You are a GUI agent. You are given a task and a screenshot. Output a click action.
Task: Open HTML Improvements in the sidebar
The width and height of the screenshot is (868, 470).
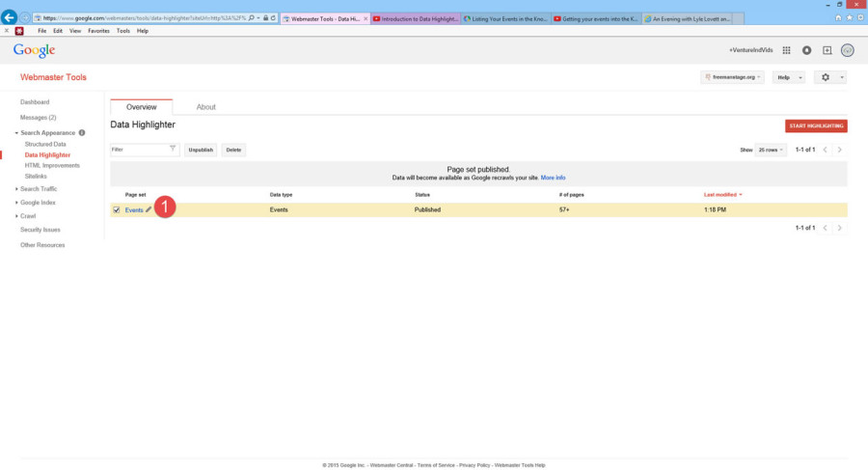(52, 166)
